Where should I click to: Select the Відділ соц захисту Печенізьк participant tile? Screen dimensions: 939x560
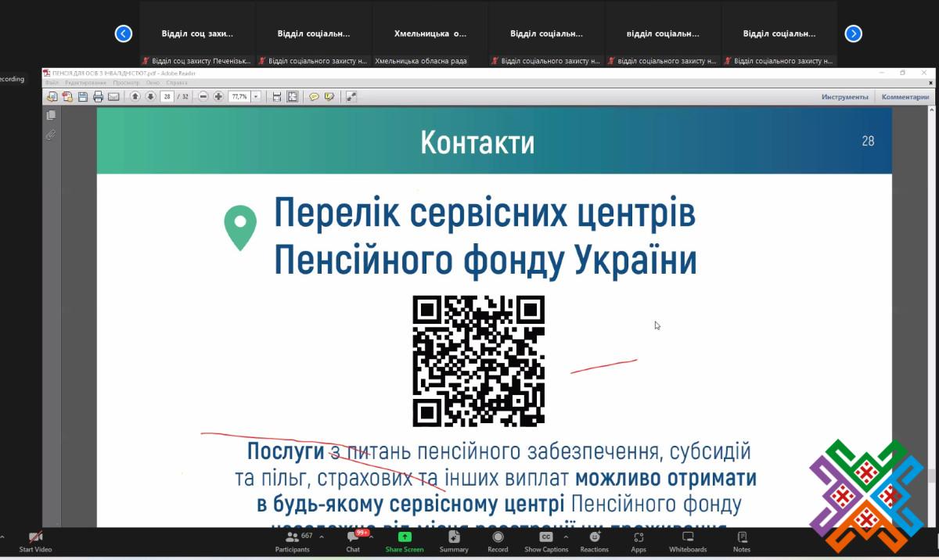click(x=197, y=34)
